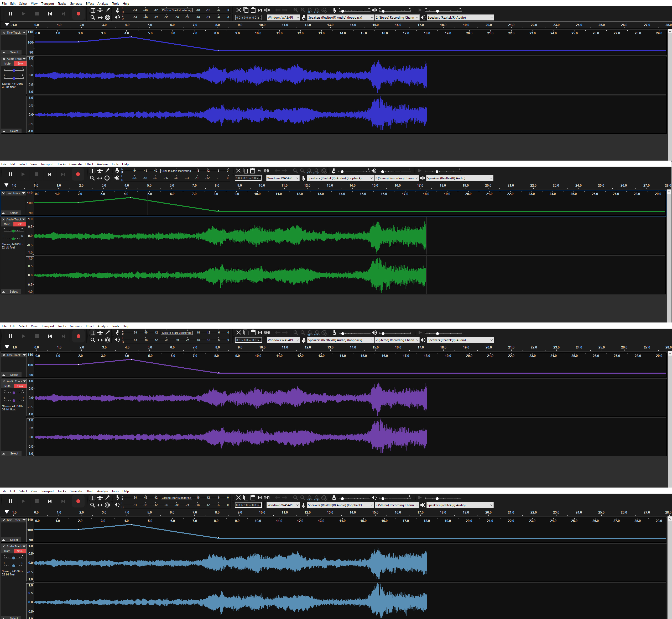Click Zoom In icon in green waveform panel
672x619 pixels.
click(x=295, y=171)
